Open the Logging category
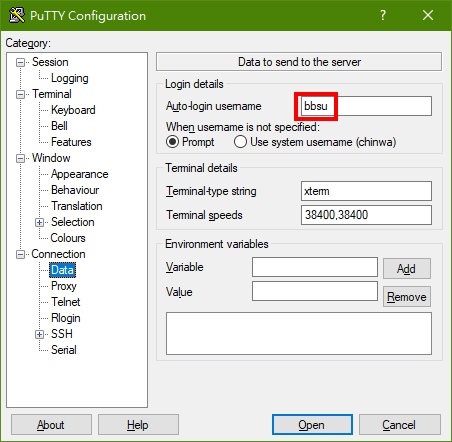 (x=70, y=78)
